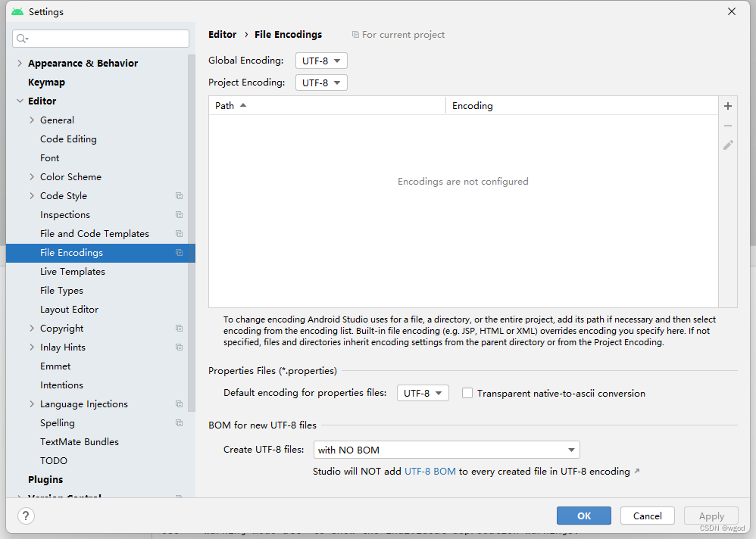The image size is (756, 539).
Task: Click the OK button
Action: click(x=584, y=516)
